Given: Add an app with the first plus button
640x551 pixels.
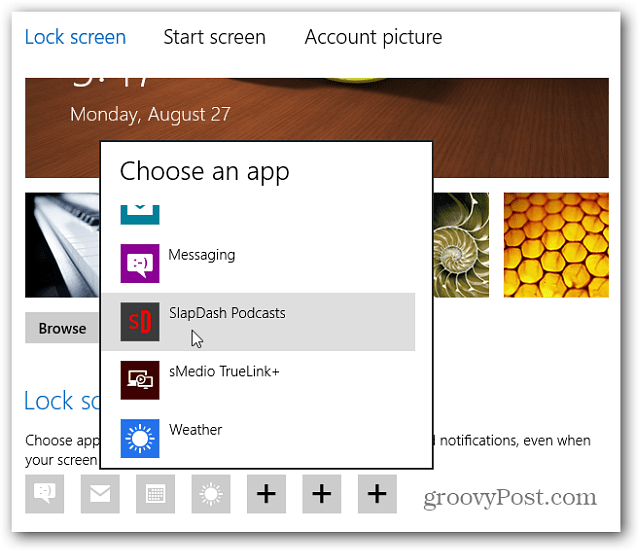Looking at the screenshot, I should pos(266,494).
